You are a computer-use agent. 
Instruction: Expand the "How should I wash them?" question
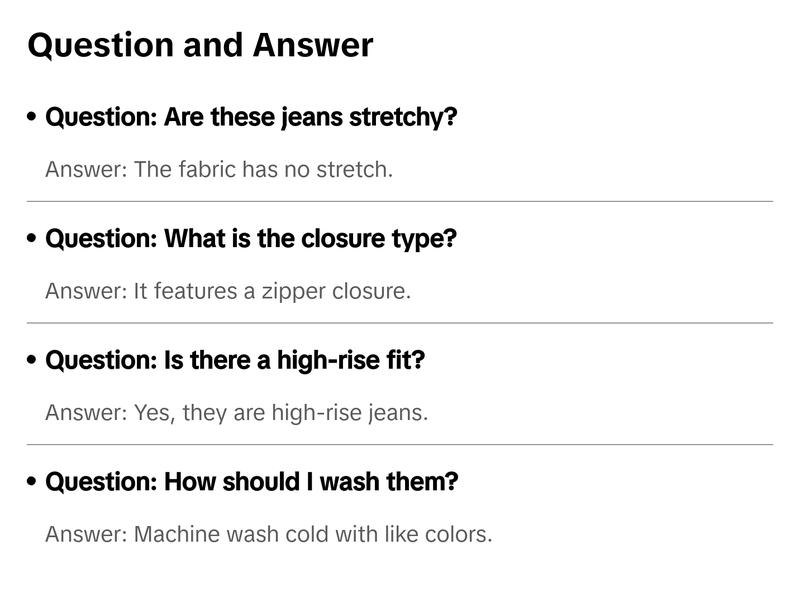(252, 482)
